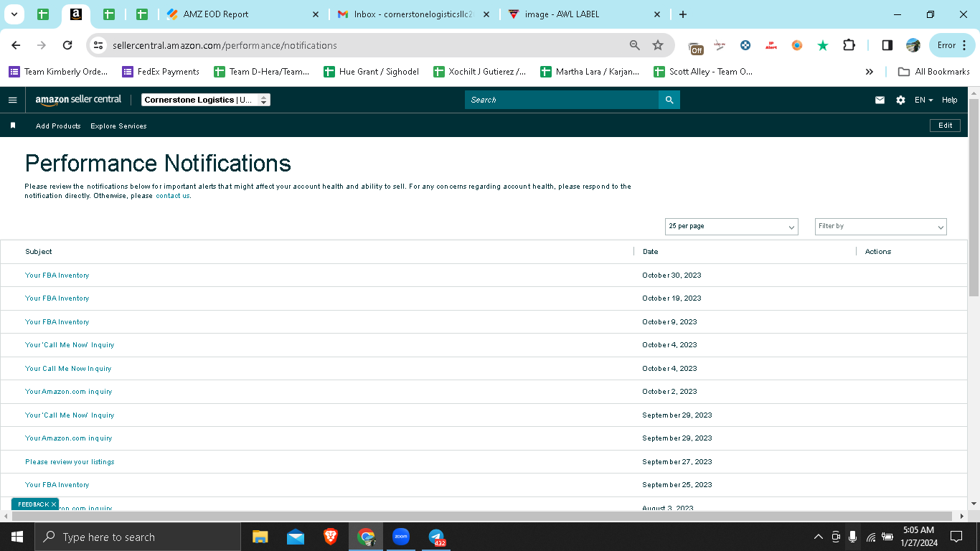
Task: Click the amazon seller central logo
Action: tap(79, 100)
